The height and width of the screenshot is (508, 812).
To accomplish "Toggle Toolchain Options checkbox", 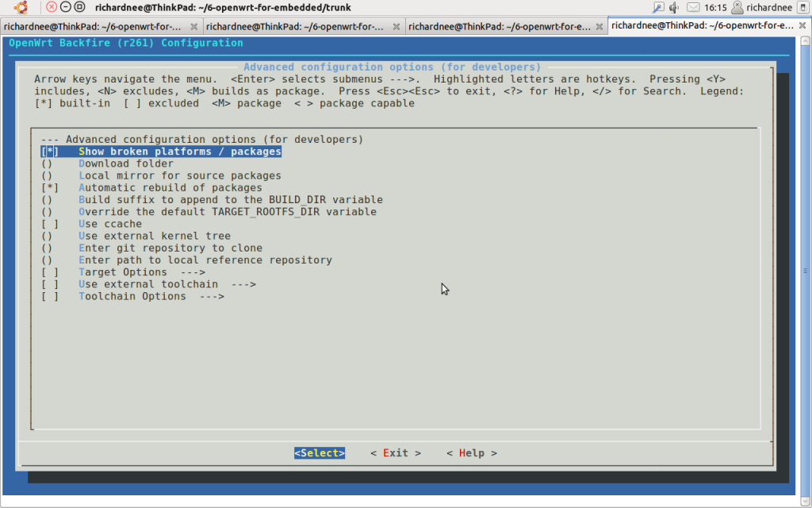I will tap(50, 296).
